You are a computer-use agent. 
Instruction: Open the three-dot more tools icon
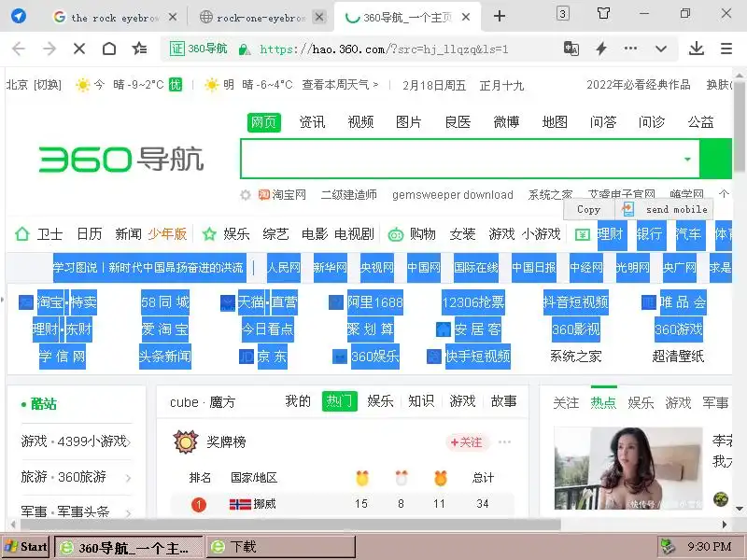click(630, 49)
